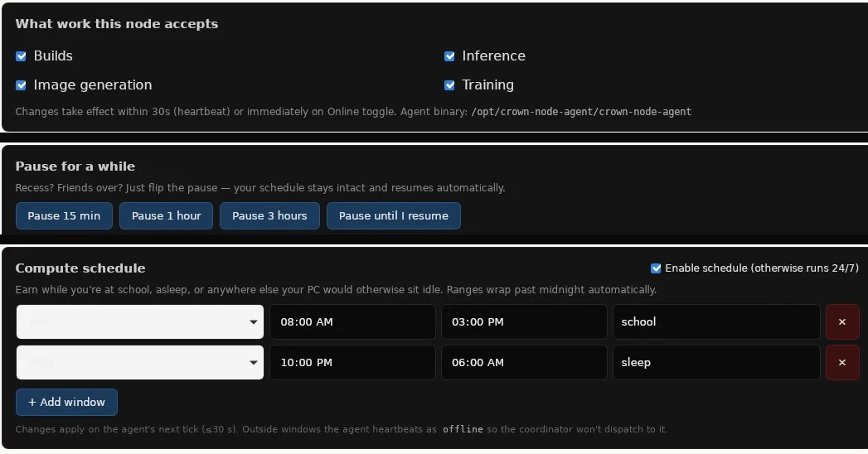This screenshot has height=454, width=868.
Task: Choose Pause until I resume
Action: [394, 215]
